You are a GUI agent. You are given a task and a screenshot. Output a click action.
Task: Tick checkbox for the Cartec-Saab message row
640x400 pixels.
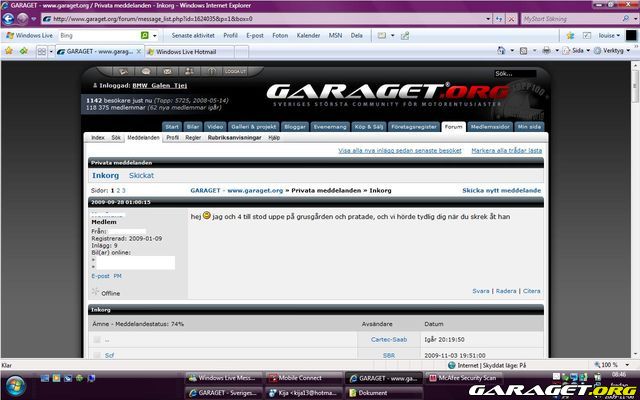[x=97, y=340]
